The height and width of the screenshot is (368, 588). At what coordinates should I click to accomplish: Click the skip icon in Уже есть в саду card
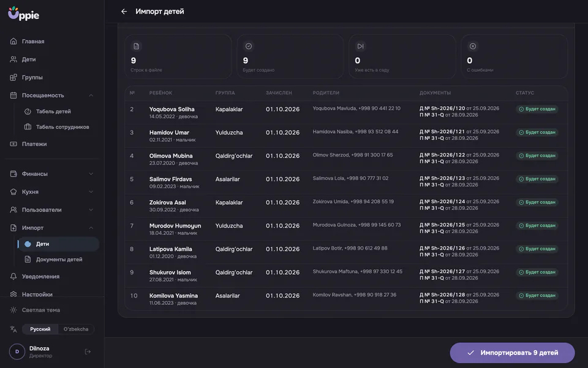[x=360, y=46]
